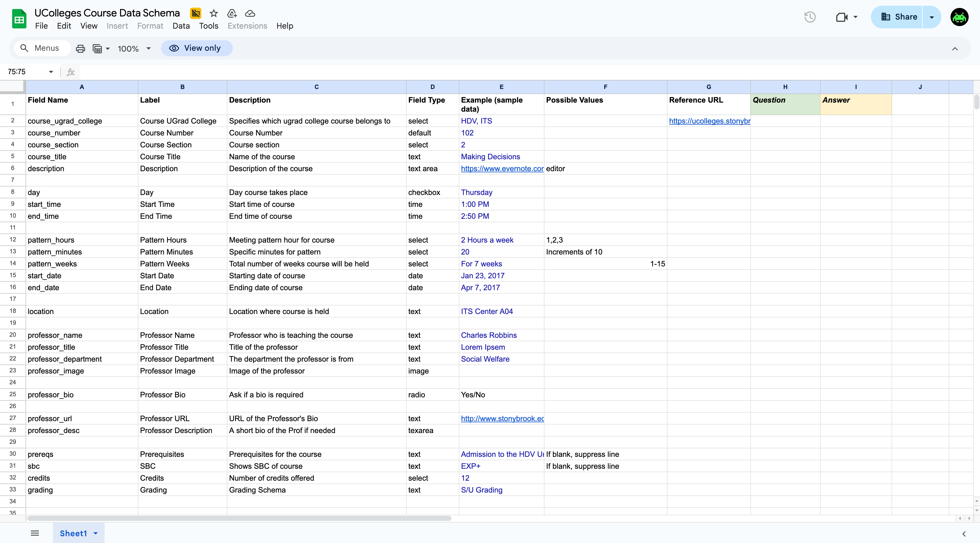The width and height of the screenshot is (980, 543).
Task: Open the Tools menu
Action: coord(208,26)
